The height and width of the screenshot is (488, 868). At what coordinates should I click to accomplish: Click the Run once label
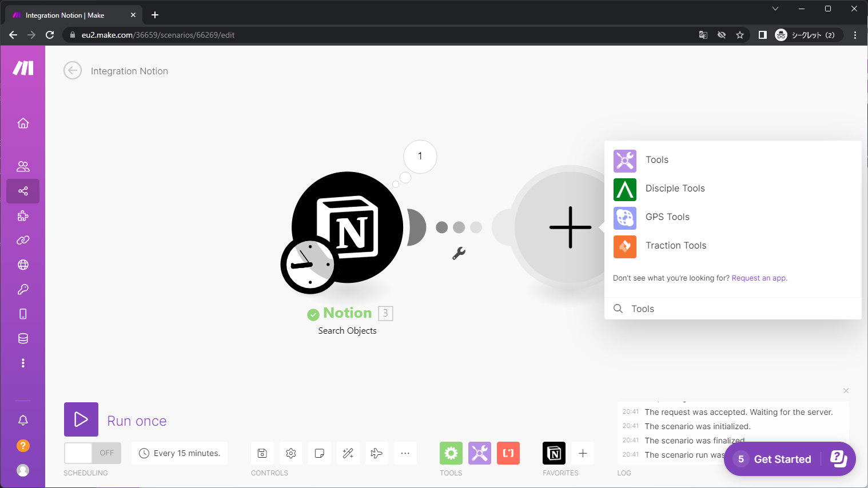click(137, 421)
